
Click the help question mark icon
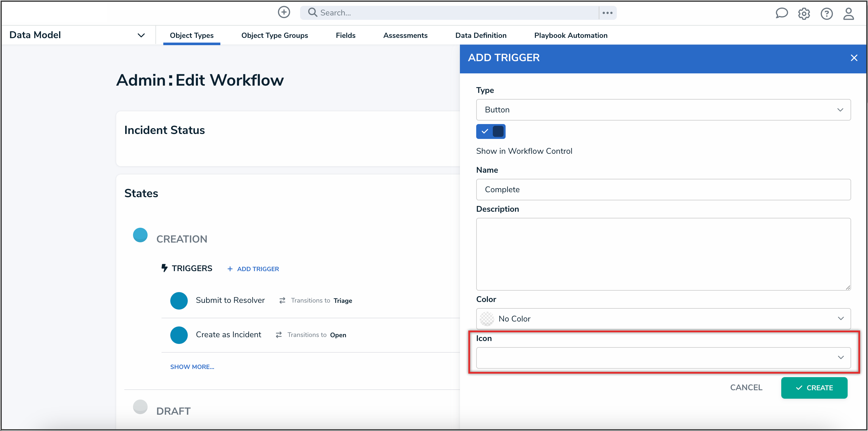(x=826, y=14)
